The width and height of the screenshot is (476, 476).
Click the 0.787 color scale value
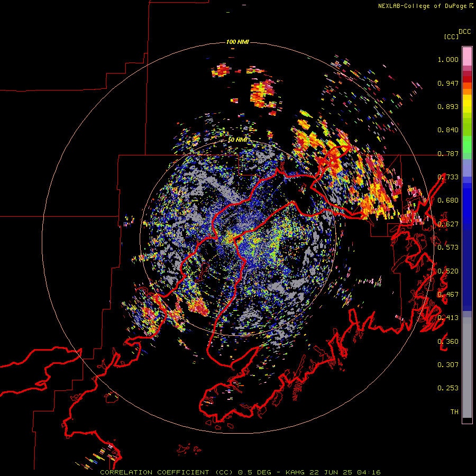[x=448, y=153]
